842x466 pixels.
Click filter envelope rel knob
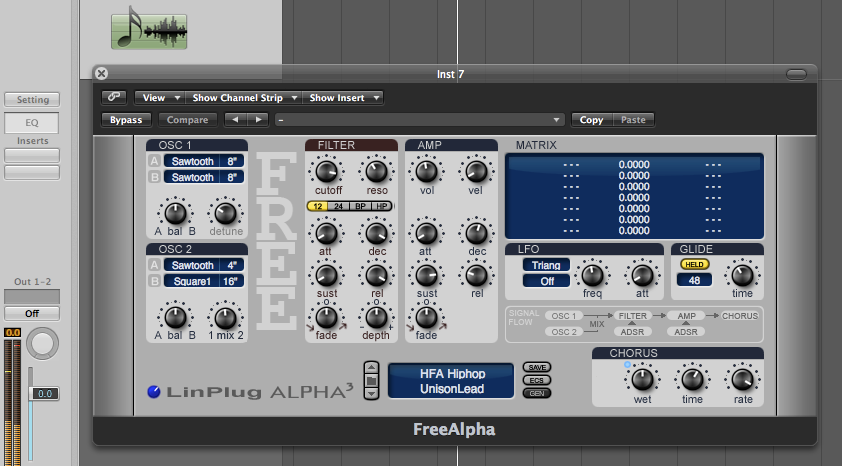376,275
